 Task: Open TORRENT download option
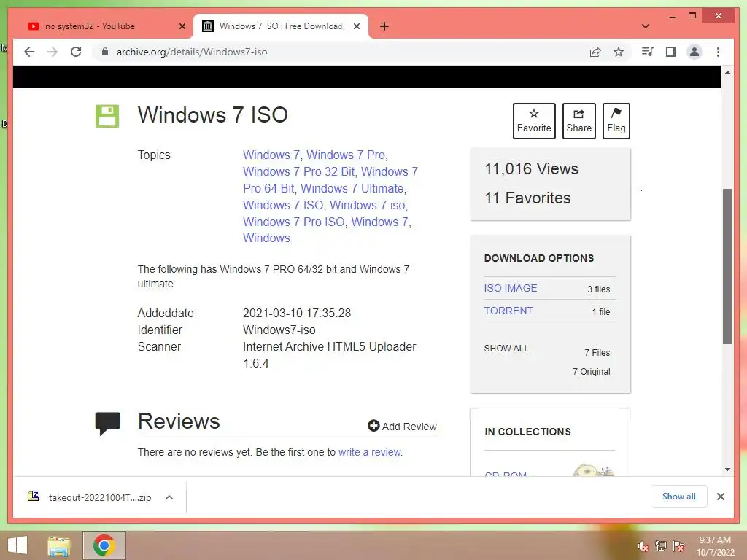click(x=508, y=311)
